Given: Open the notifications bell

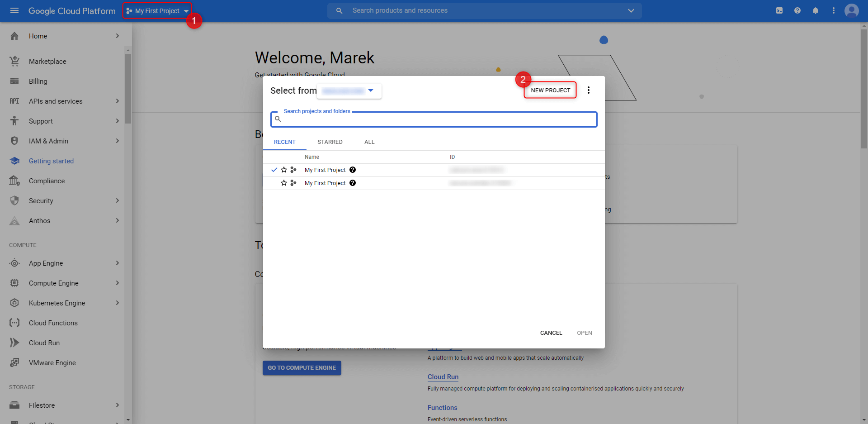Looking at the screenshot, I should pos(816,10).
